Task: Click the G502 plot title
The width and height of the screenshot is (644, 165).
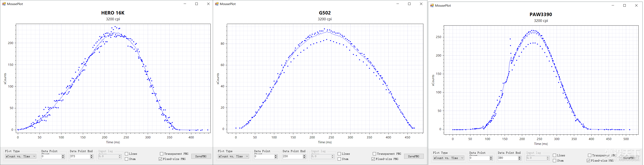Action: point(325,13)
